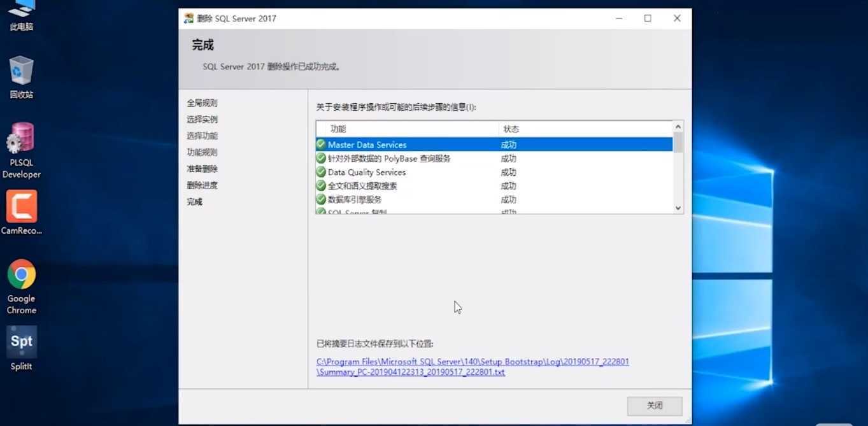This screenshot has height=426, width=868.
Task: Select the 删除进度 step
Action: pyautogui.click(x=202, y=185)
